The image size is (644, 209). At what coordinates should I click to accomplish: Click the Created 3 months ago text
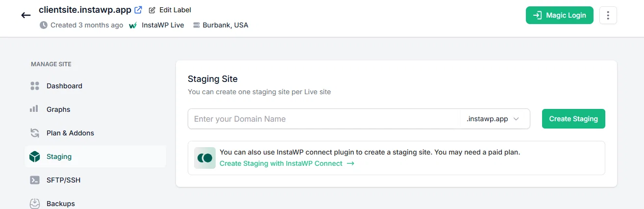pos(87,25)
